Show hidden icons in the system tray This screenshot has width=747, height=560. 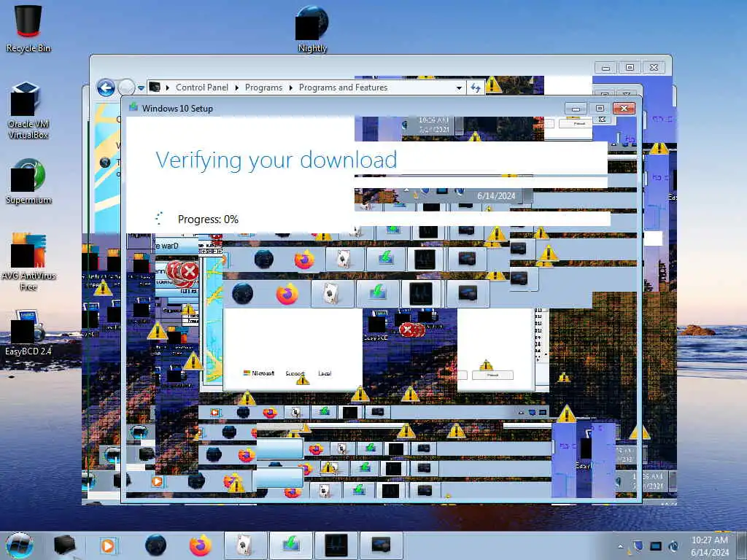coord(620,547)
